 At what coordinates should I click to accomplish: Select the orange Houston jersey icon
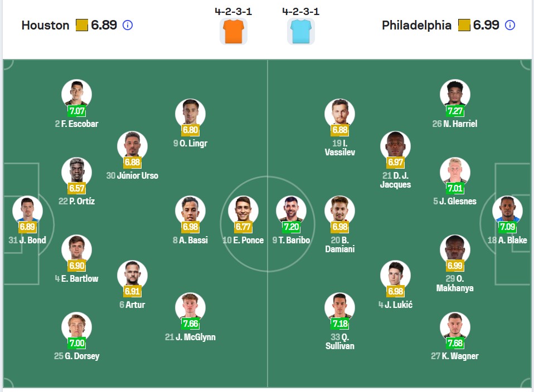[x=234, y=31]
